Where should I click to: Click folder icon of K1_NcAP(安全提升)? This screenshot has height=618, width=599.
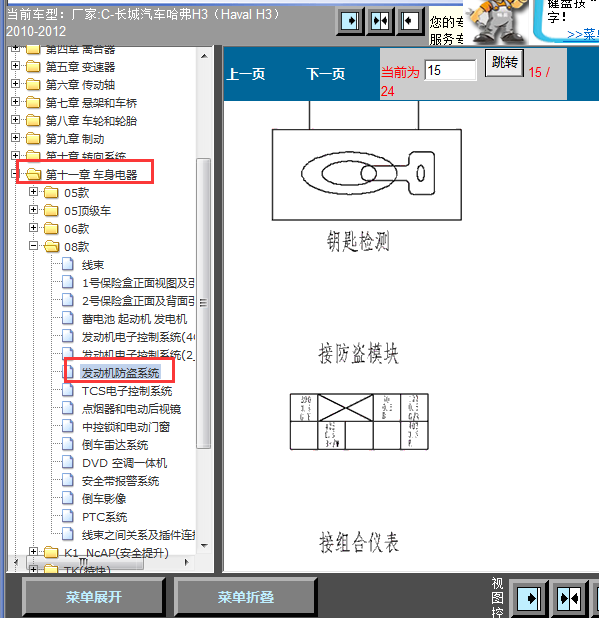51,553
